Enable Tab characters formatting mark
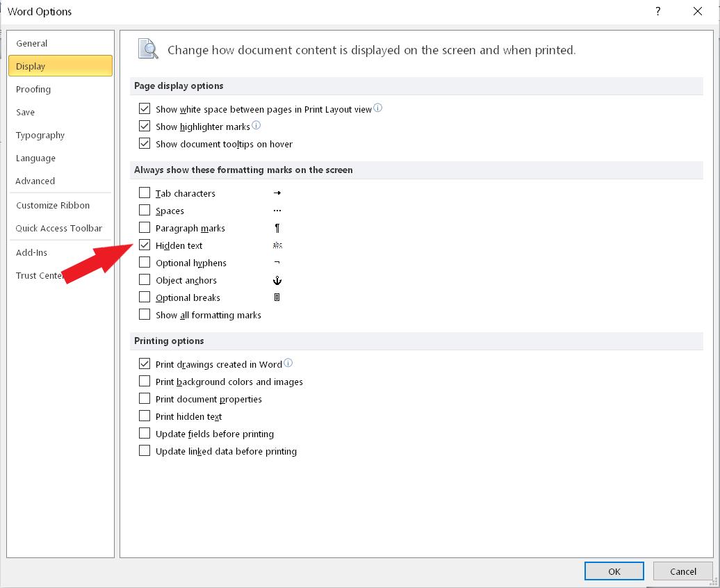Image resolution: width=720 pixels, height=588 pixels. 144,193
